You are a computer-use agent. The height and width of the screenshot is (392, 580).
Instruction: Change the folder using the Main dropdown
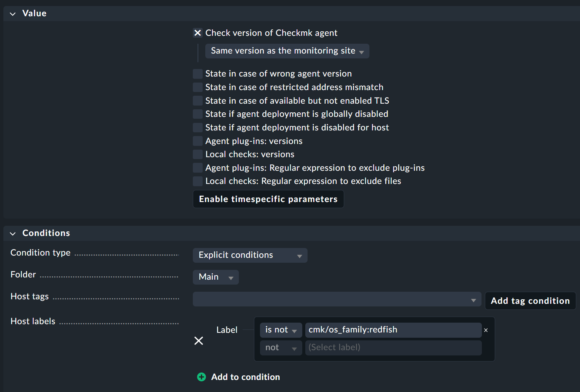[x=215, y=277]
